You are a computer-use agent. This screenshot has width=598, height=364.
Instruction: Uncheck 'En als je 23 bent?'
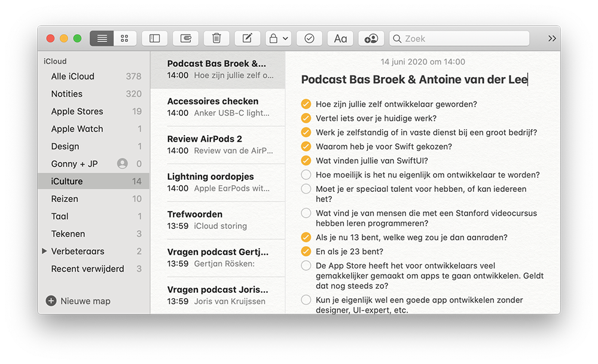coord(306,252)
